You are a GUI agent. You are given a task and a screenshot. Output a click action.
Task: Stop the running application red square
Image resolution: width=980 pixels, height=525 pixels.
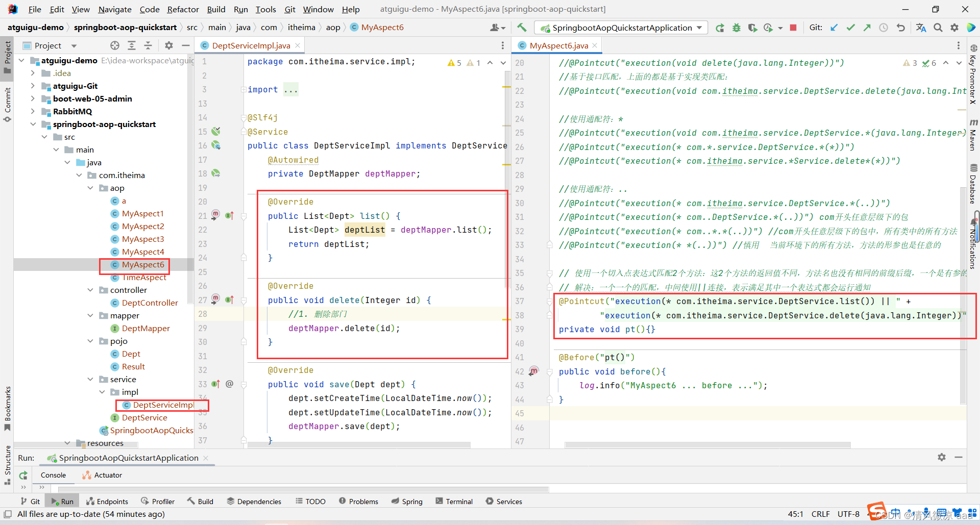[793, 28]
